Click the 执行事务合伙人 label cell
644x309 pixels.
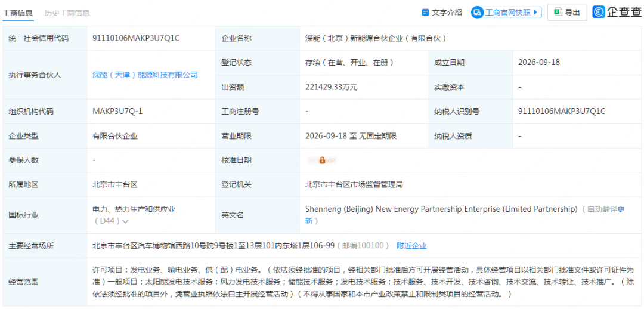pos(45,75)
